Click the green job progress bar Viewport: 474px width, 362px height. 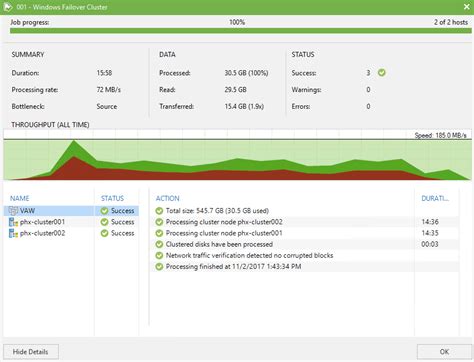point(241,31)
